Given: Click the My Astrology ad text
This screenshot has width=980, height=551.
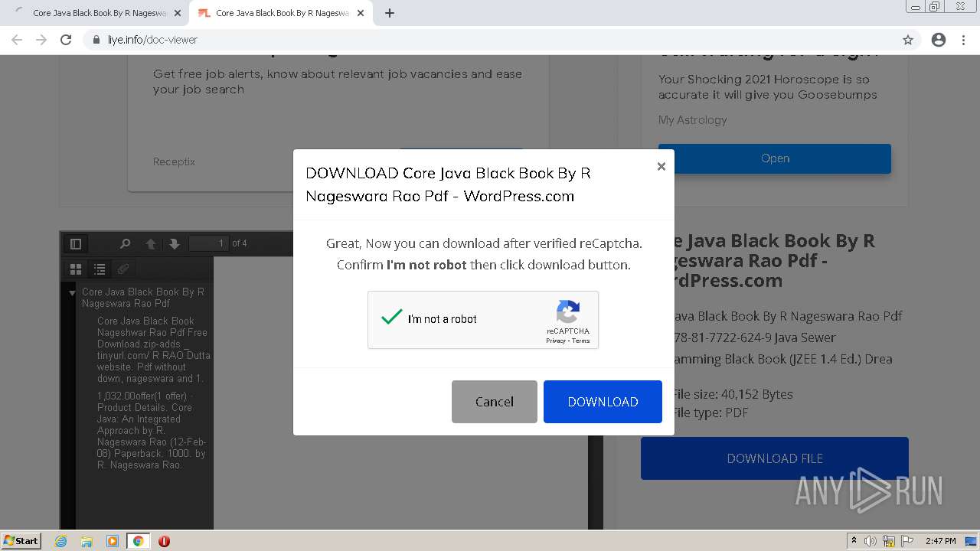Looking at the screenshot, I should [x=692, y=120].
